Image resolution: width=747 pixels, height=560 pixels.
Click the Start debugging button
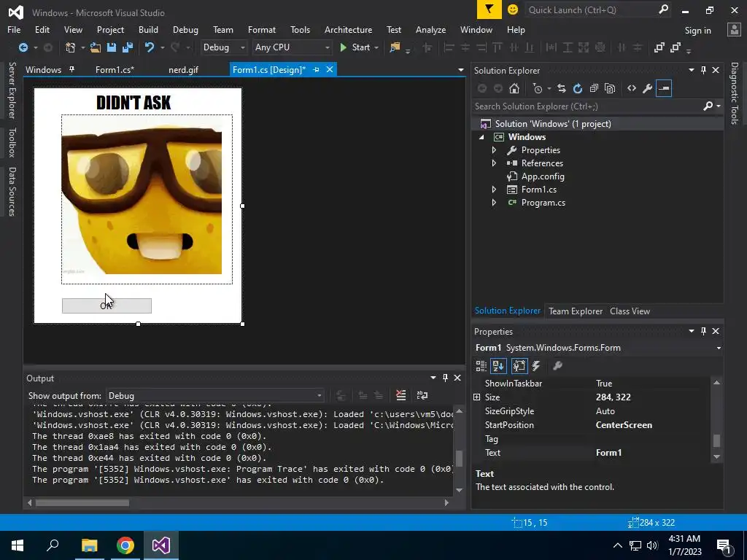pos(355,47)
